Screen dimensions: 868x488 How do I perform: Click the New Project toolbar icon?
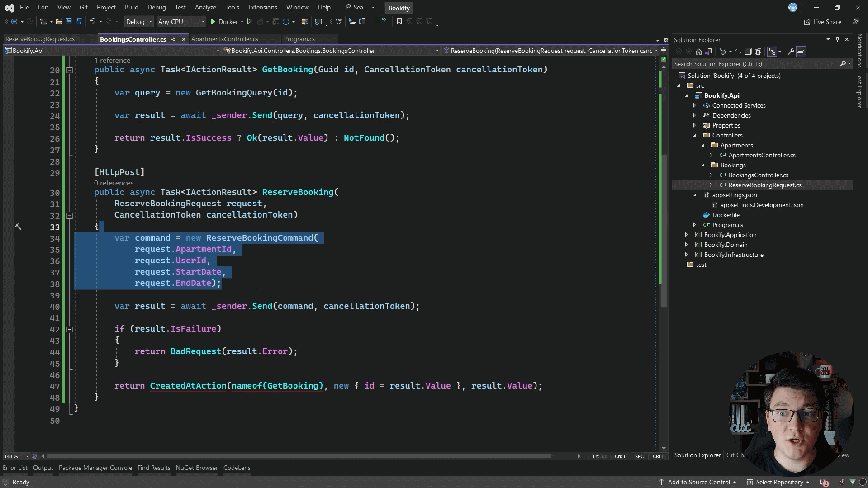[x=44, y=22]
